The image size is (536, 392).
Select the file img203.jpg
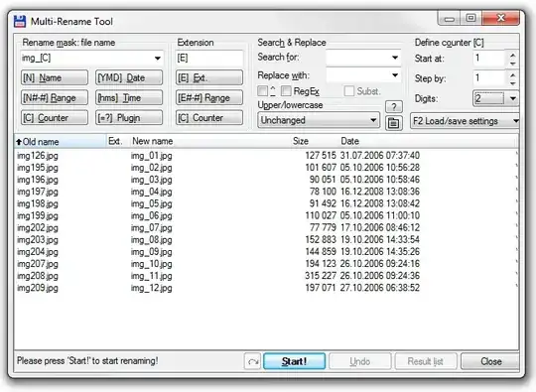(x=38, y=239)
